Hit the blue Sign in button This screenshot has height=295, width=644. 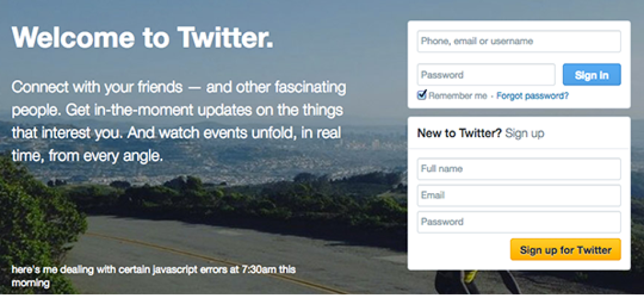[591, 75]
